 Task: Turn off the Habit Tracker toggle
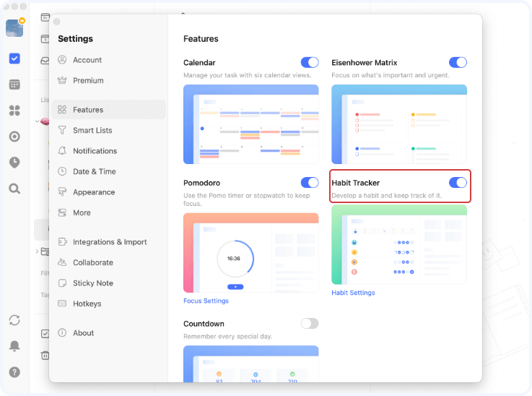click(458, 183)
